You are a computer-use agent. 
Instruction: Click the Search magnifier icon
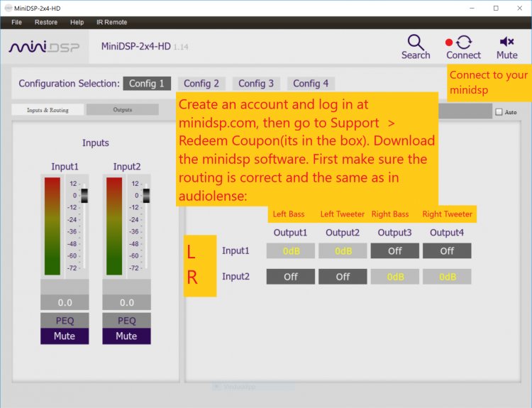point(416,43)
